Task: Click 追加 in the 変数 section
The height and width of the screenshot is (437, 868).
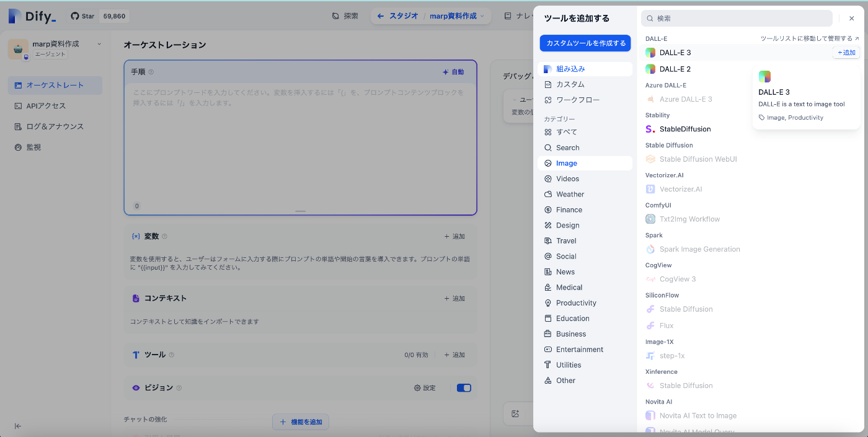Action: point(454,236)
